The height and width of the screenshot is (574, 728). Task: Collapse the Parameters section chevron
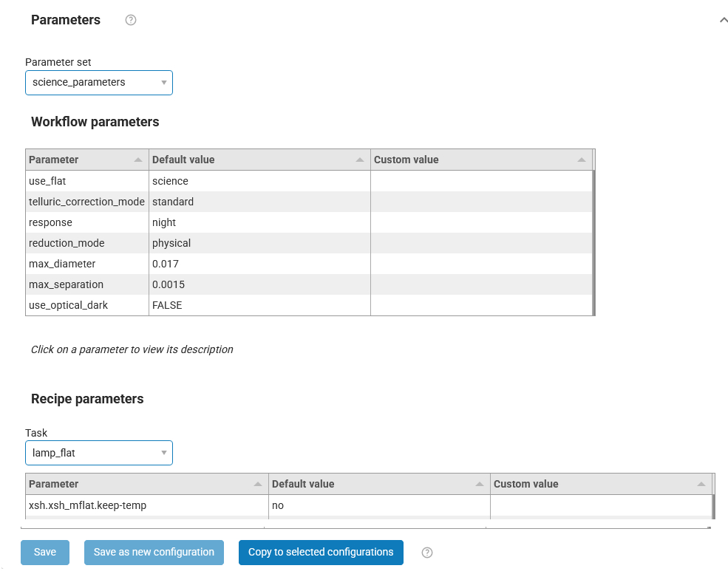[724, 20]
